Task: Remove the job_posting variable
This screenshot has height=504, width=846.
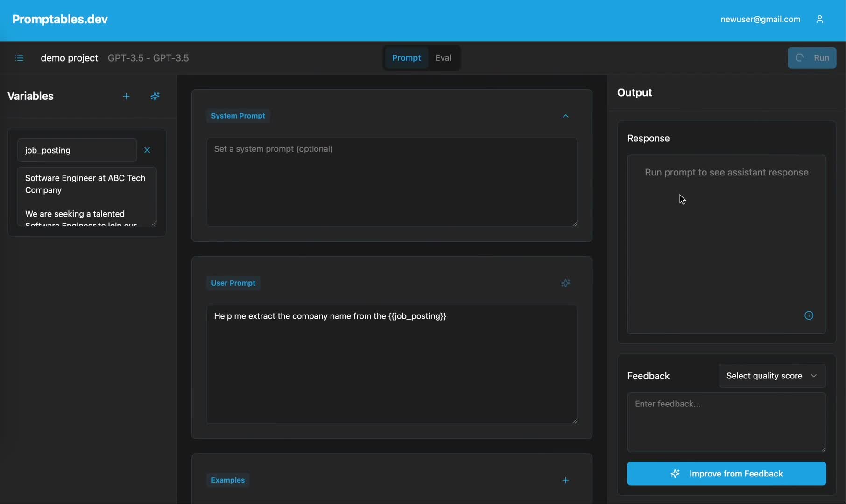Action: click(147, 150)
